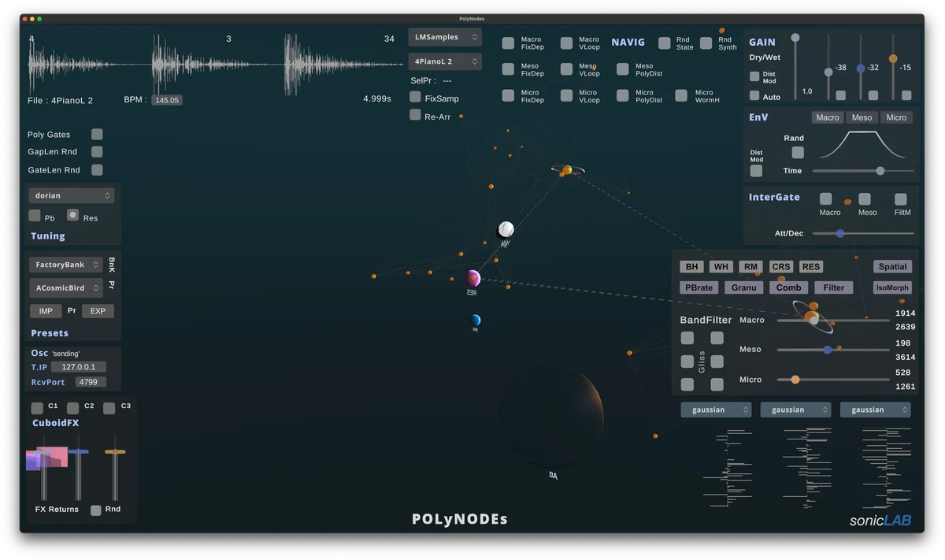Switch EnV to the Macro tab
Image resolution: width=945 pixels, height=560 pixels.
828,117
